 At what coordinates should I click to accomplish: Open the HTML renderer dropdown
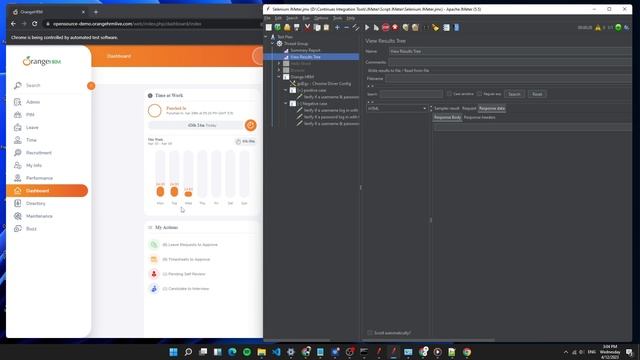tap(397, 109)
